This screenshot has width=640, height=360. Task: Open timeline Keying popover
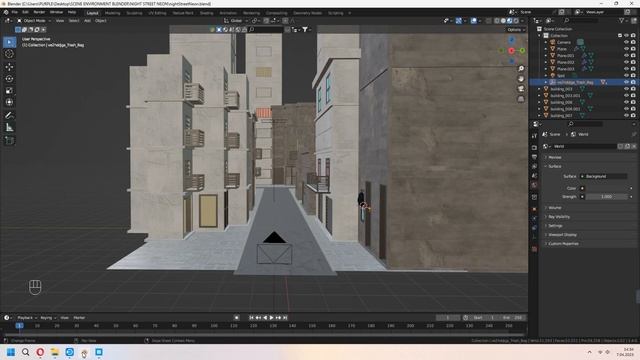point(48,318)
